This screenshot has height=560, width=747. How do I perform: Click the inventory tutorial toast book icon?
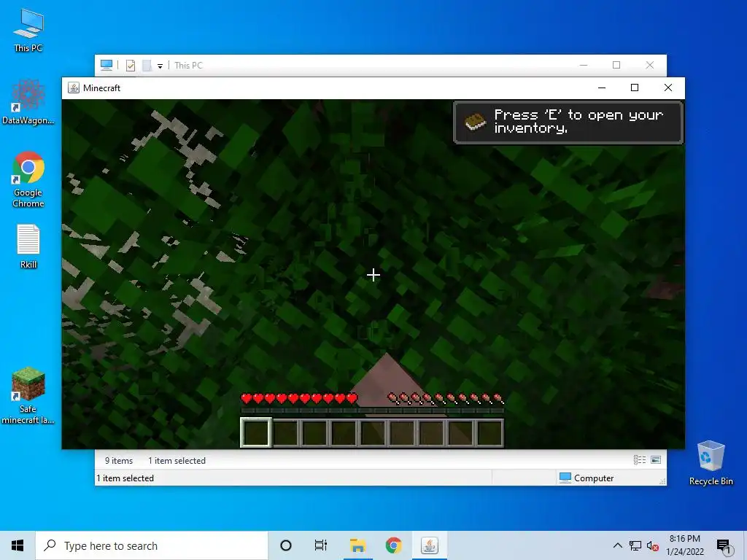coord(475,122)
